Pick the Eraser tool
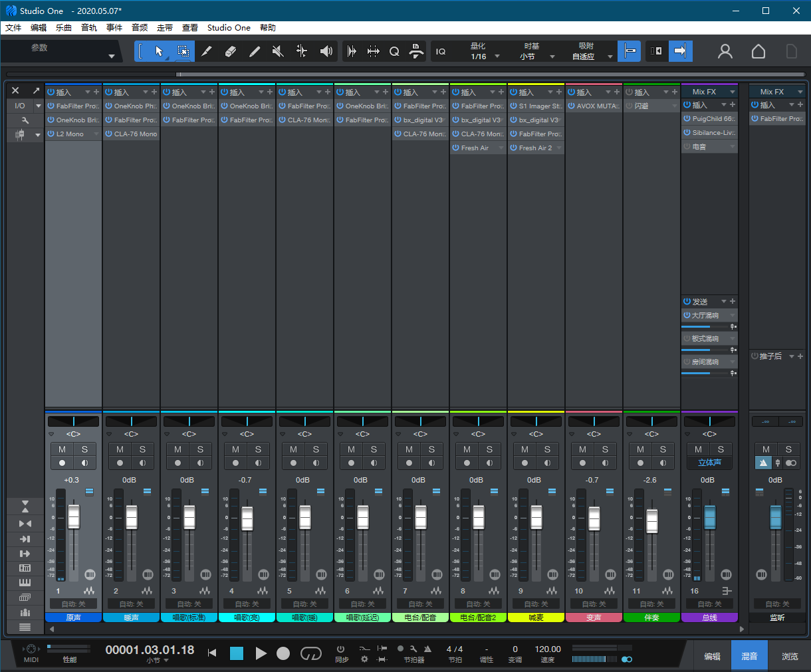This screenshot has width=811, height=672. point(230,51)
